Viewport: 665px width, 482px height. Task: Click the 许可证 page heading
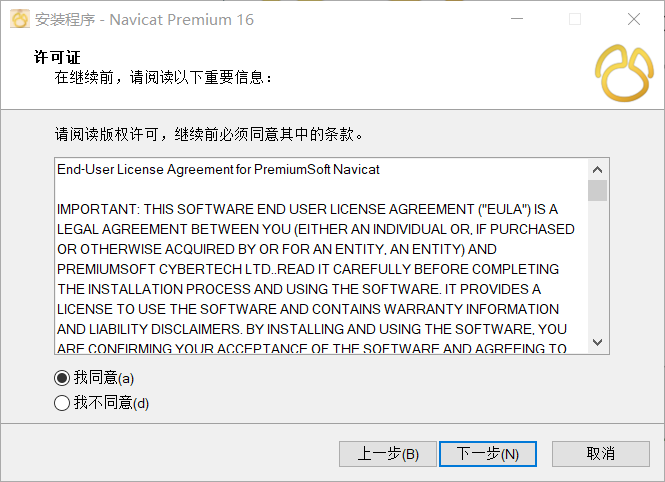click(57, 57)
